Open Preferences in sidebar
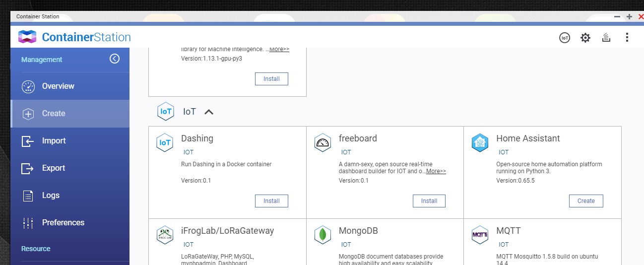Viewport: 644px width, 265px height. point(70,223)
